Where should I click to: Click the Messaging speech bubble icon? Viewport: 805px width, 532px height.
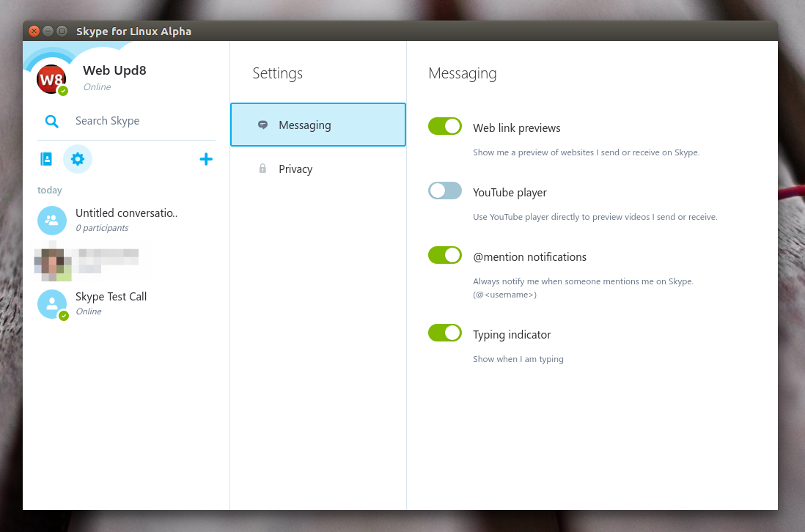(x=262, y=125)
